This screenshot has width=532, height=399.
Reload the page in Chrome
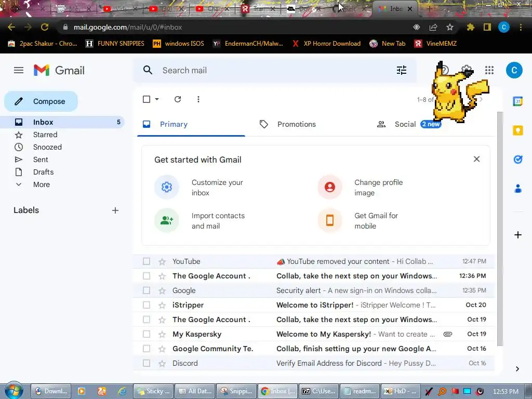click(x=45, y=27)
